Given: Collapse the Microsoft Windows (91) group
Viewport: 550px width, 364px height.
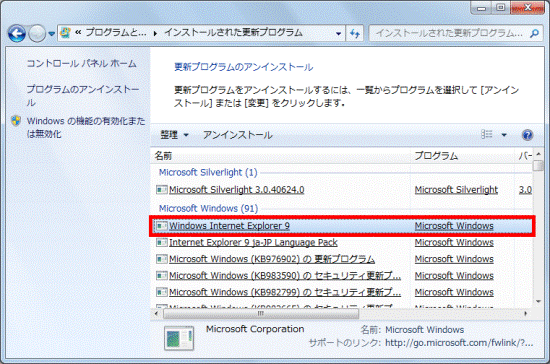Looking at the screenshot, I should coord(208,208).
